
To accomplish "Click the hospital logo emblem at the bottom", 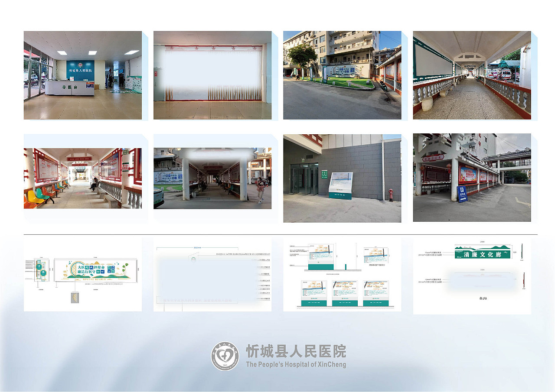I will point(225,356).
